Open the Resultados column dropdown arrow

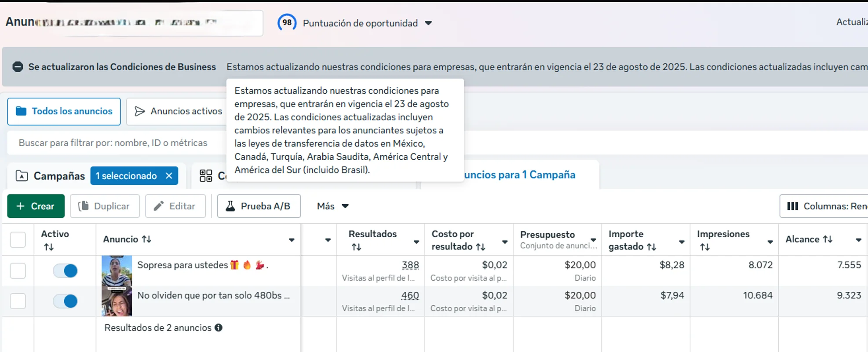pyautogui.click(x=416, y=242)
